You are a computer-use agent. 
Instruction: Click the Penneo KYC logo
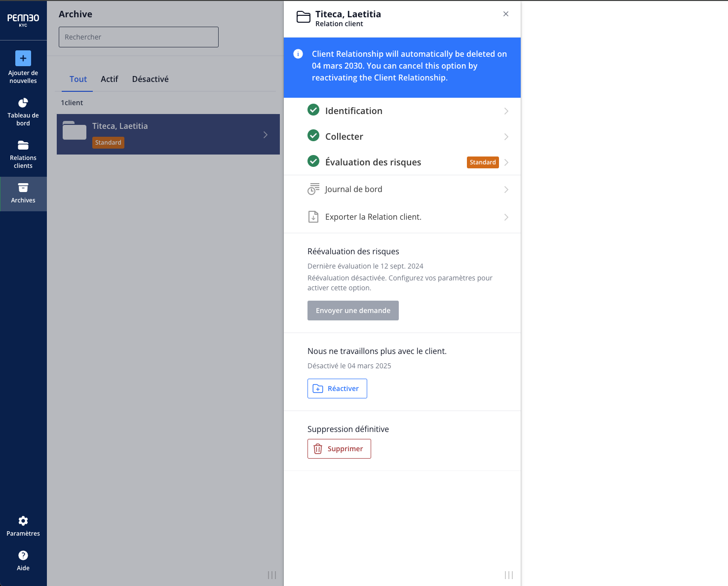(23, 20)
